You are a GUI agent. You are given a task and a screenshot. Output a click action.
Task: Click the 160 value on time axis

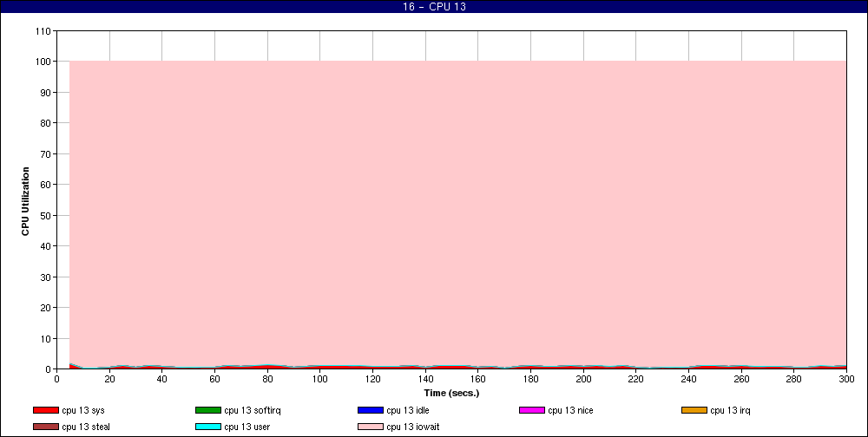477,380
